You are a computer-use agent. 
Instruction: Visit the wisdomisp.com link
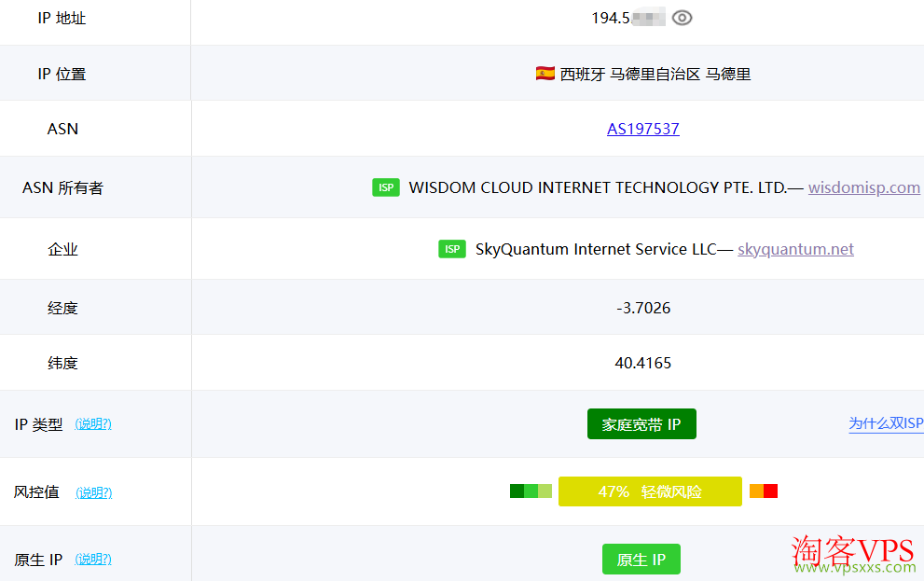pos(863,187)
